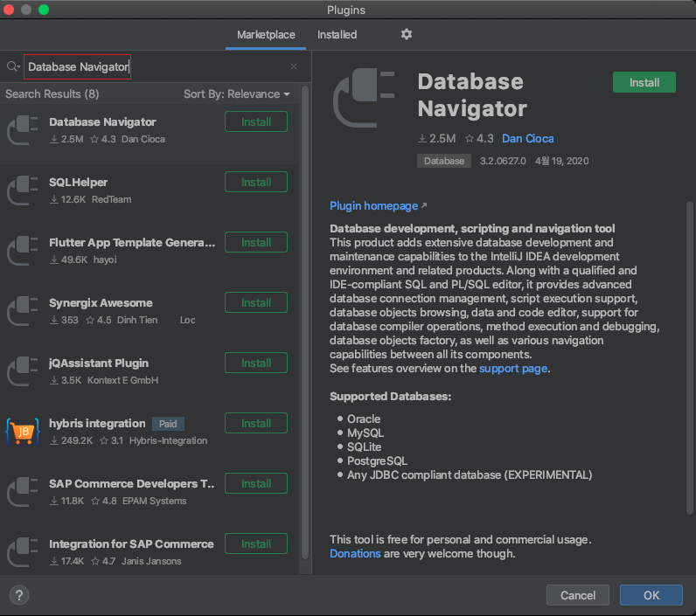The image size is (696, 616).
Task: Click the hybris integration cart icon
Action: [22, 432]
